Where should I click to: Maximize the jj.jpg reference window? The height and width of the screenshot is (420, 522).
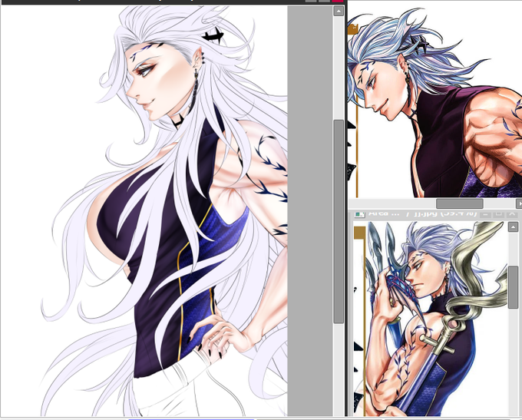(498, 213)
